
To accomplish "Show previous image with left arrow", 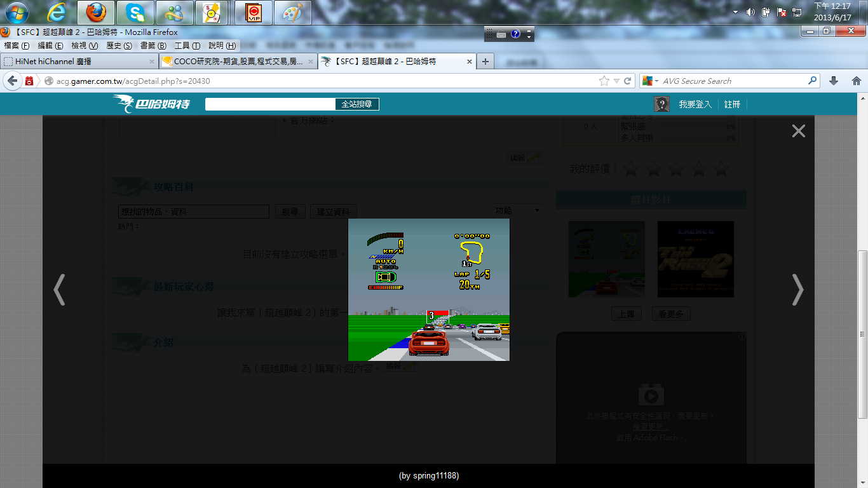I will pyautogui.click(x=59, y=290).
